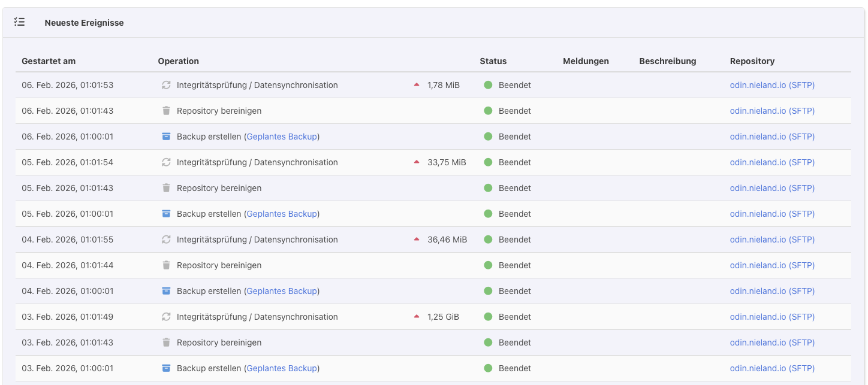Click red up arrow next to 1,25 GiB
Viewport: 868px width, 385px height.
pos(417,317)
